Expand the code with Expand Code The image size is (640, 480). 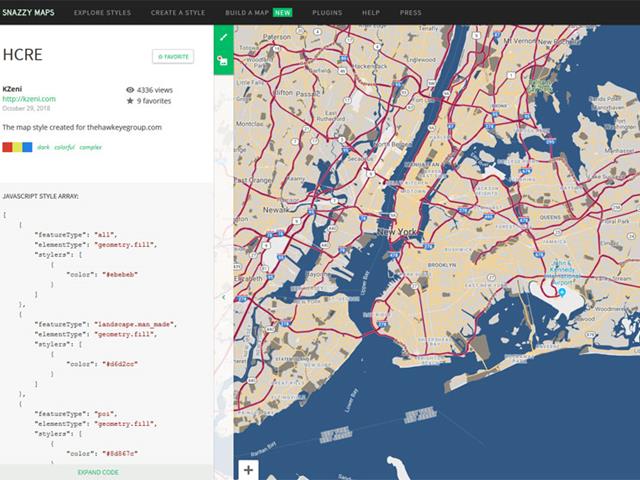coord(98,472)
